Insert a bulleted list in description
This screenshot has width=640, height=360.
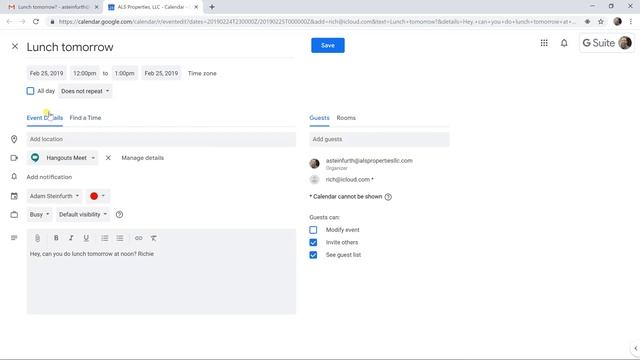(x=120, y=238)
